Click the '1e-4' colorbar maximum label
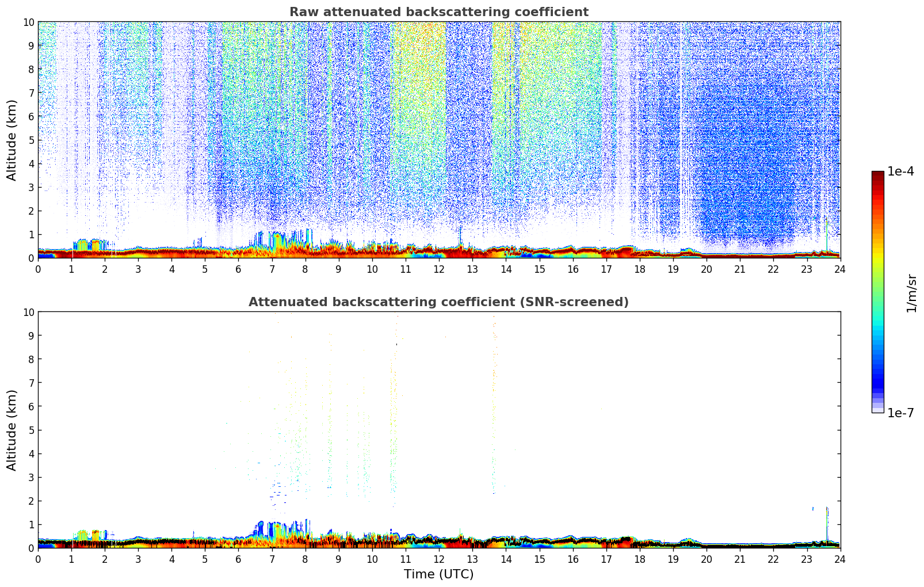The height and width of the screenshot is (587, 924). coord(900,171)
